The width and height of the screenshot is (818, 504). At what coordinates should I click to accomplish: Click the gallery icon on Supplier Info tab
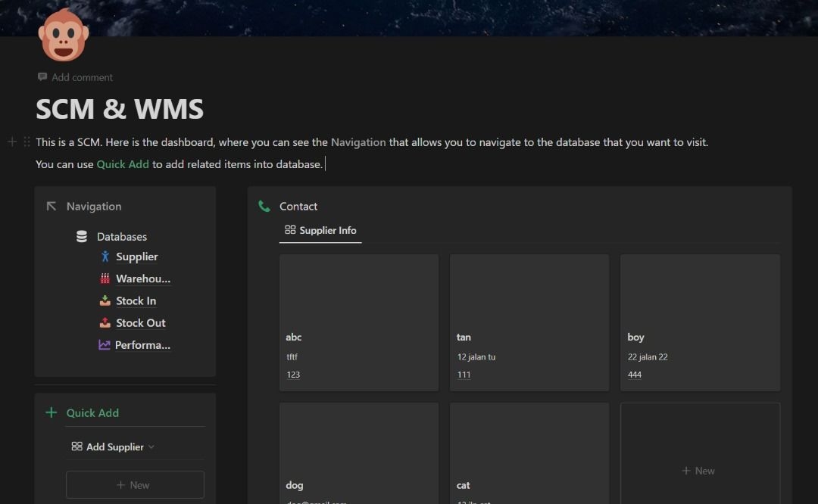click(x=290, y=230)
